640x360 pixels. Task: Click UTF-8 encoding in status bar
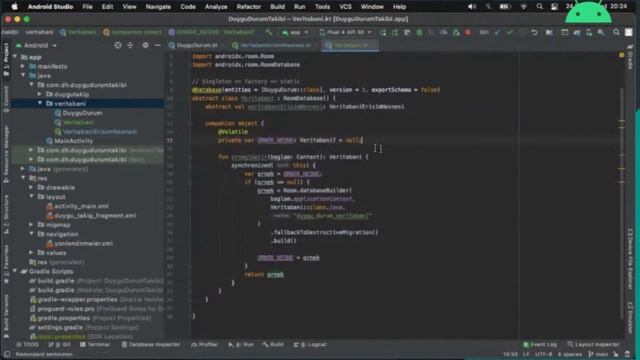click(x=543, y=354)
